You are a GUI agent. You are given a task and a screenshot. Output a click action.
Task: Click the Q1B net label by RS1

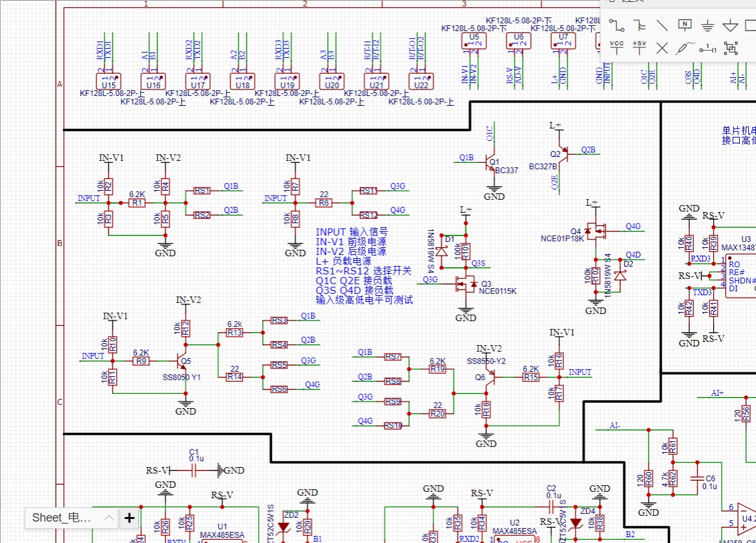tap(231, 186)
